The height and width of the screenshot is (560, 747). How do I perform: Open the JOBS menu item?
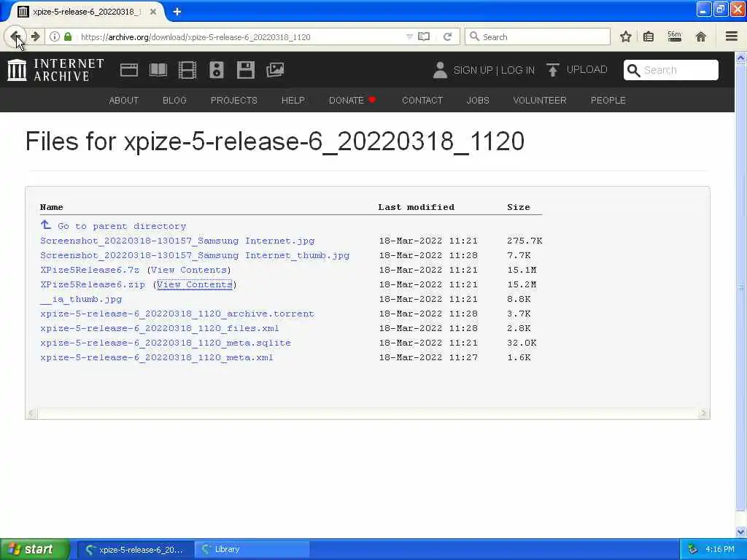pos(478,100)
